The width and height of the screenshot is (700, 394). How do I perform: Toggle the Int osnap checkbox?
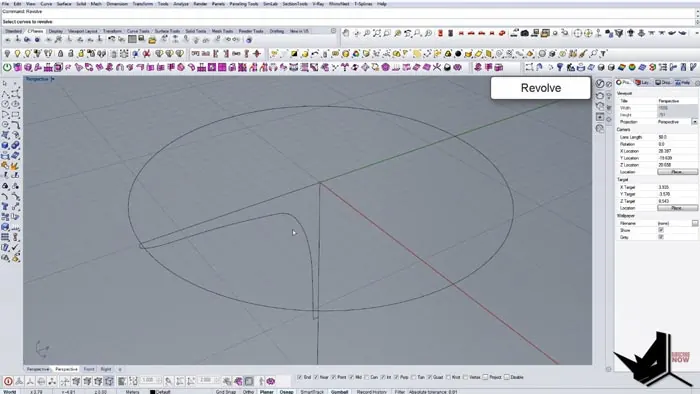coord(383,377)
